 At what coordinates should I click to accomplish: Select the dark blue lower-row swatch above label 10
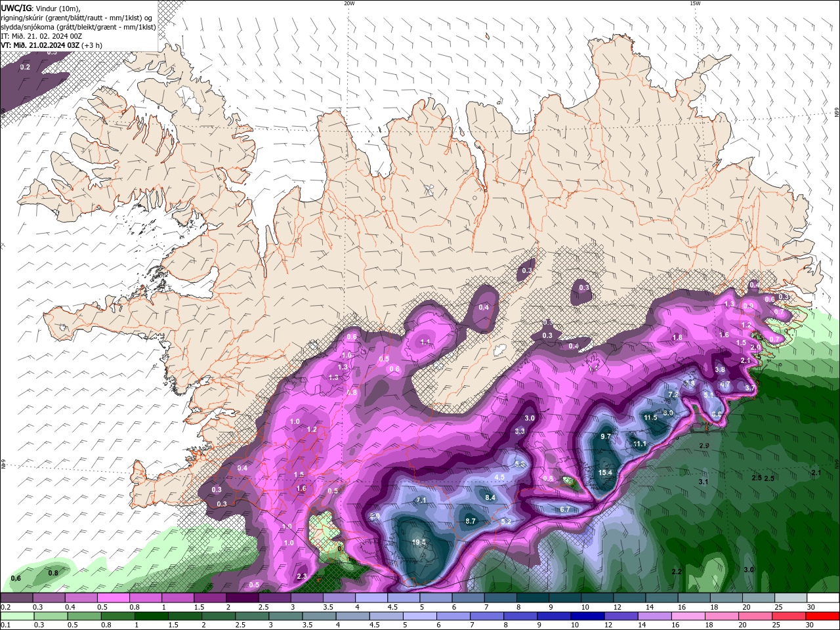click(587, 616)
